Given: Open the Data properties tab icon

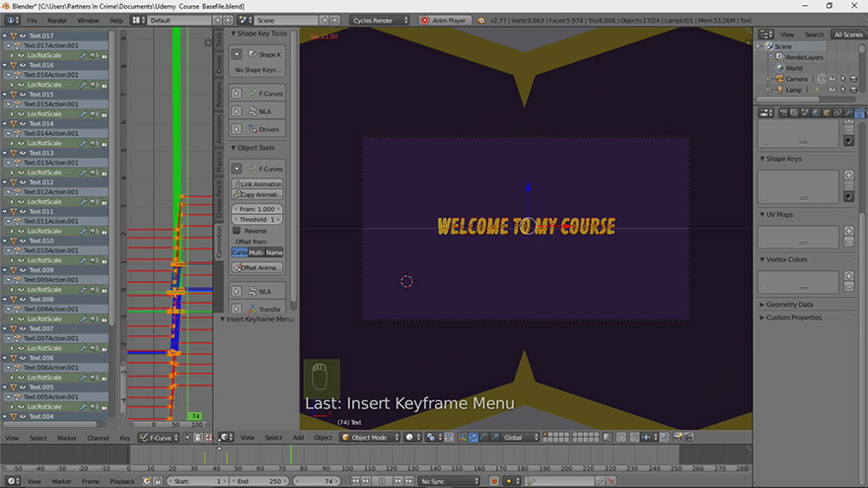Looking at the screenshot, I should (859, 112).
